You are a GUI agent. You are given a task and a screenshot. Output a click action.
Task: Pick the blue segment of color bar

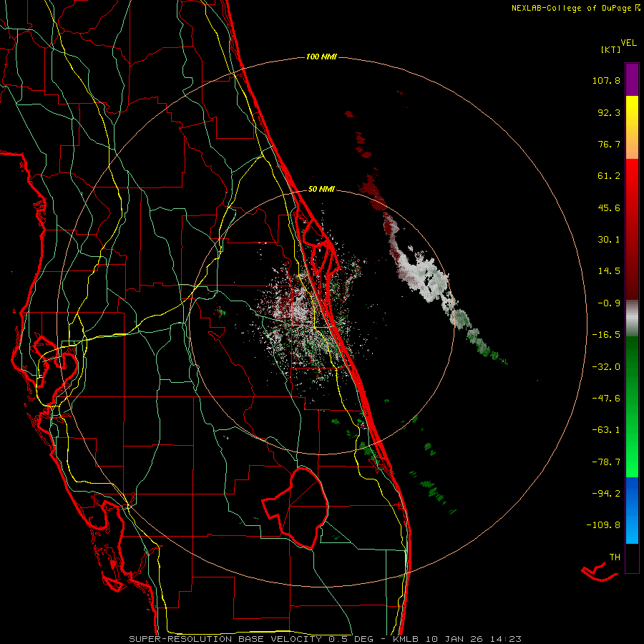632,510
